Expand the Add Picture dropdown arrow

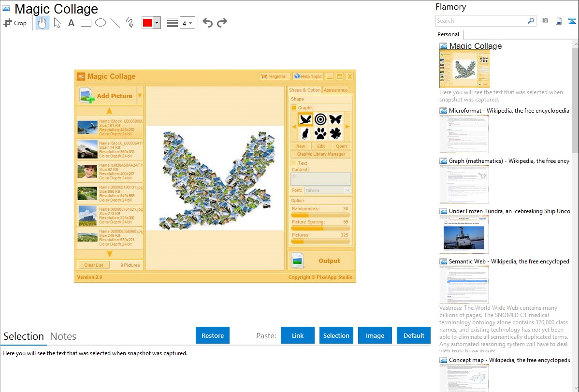(x=140, y=96)
